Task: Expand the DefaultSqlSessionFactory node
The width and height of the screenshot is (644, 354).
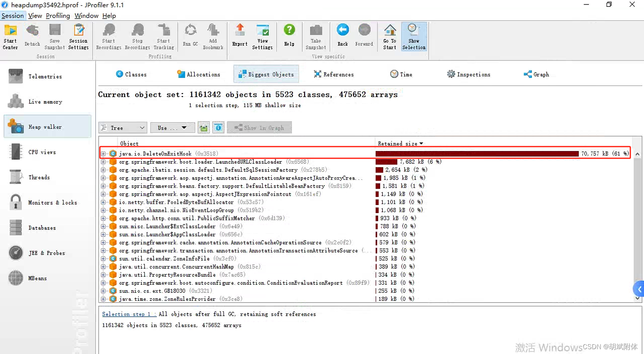Action: pos(104,170)
